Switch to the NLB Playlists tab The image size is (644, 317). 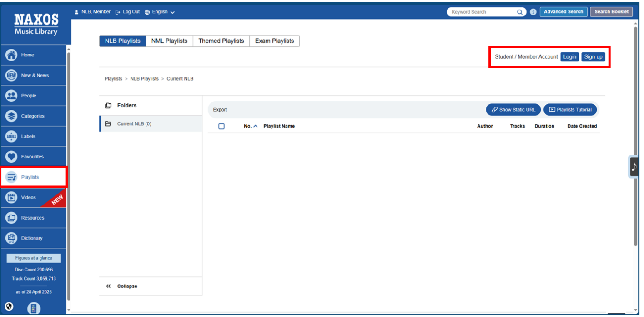coord(123,41)
